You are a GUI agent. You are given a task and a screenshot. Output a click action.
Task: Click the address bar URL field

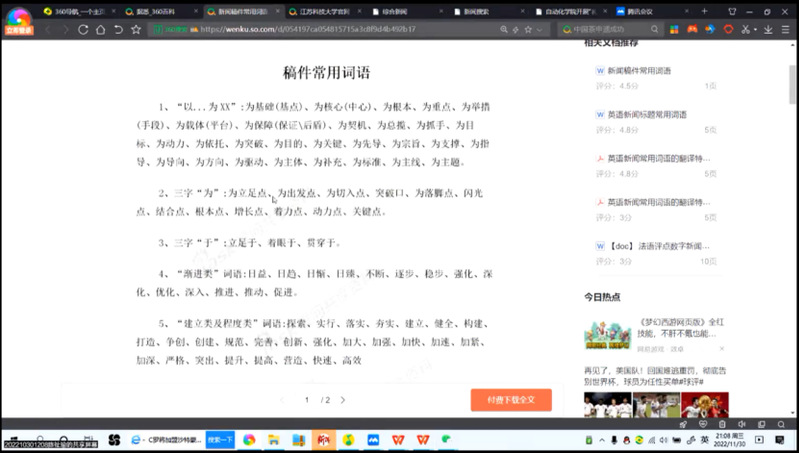click(x=350, y=30)
